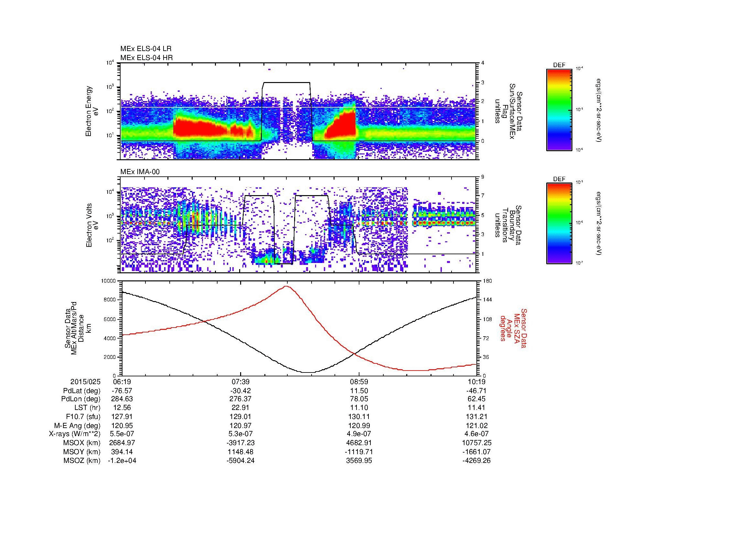Click the time axis label '06:19'
Image resolution: width=756 pixels, height=534 pixels.
click(x=122, y=382)
